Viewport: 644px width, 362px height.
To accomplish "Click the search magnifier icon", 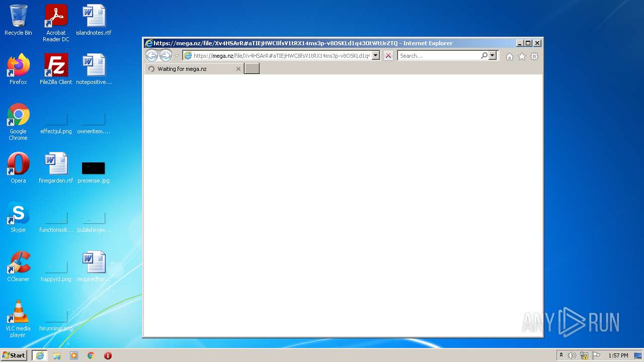I will pyautogui.click(x=484, y=56).
